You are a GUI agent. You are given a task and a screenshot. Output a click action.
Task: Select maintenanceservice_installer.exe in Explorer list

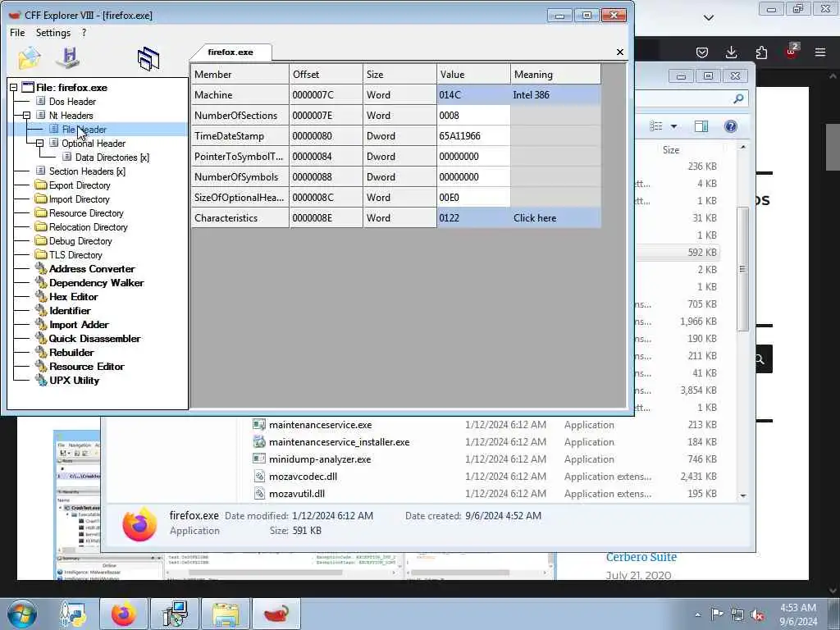tap(339, 442)
